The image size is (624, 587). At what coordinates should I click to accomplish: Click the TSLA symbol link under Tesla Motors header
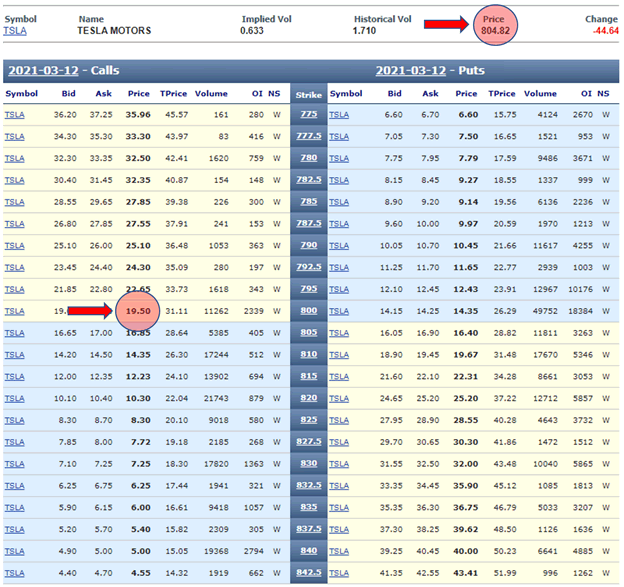click(15, 31)
